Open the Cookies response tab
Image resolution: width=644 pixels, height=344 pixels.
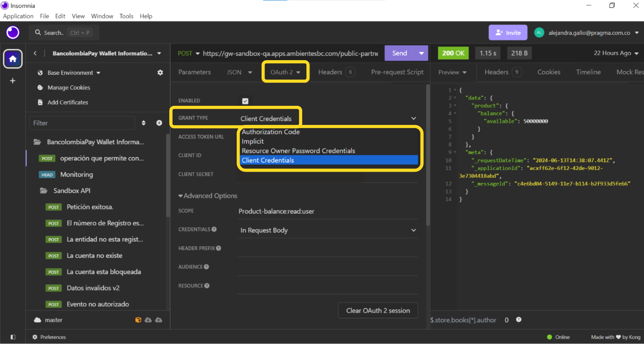549,72
